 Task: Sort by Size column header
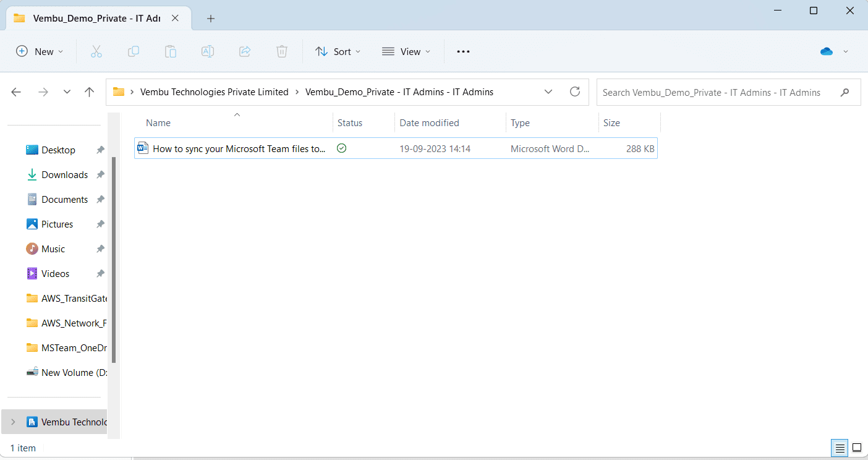(611, 123)
